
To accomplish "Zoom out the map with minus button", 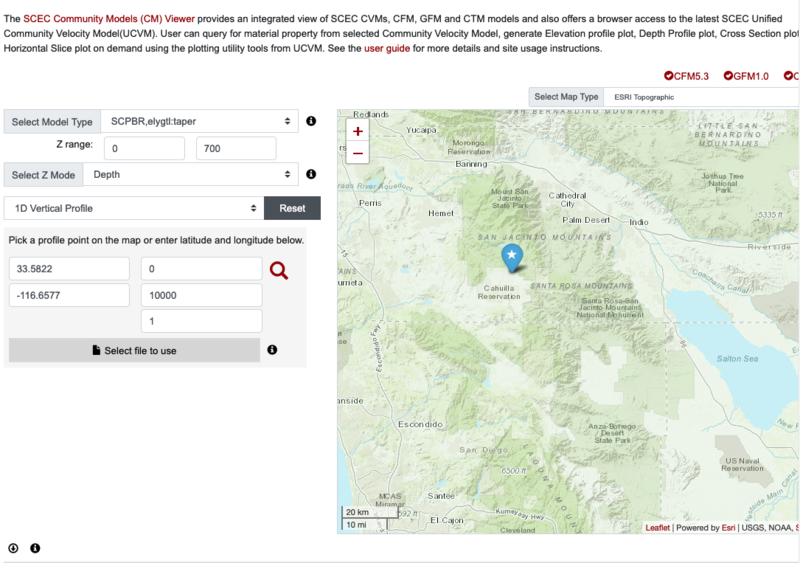I will tap(358, 153).
